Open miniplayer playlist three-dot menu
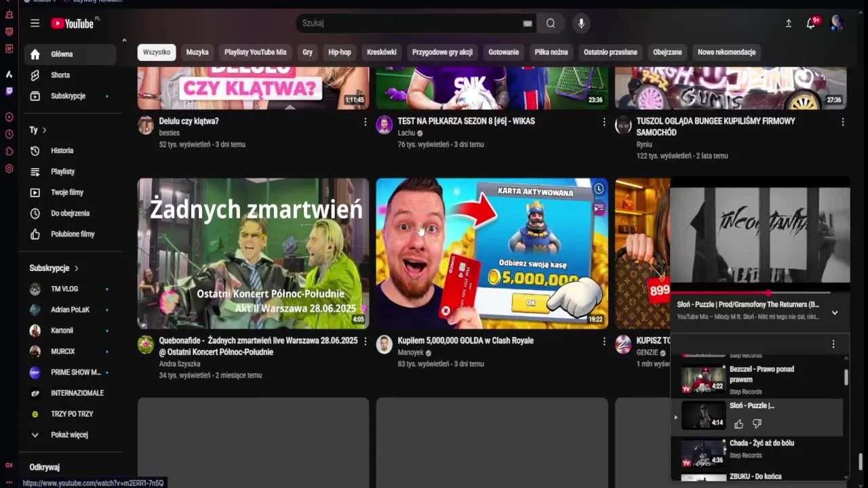 (833, 344)
